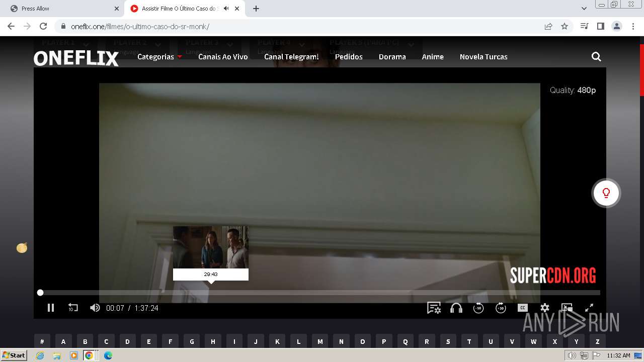Expand the Categorias dropdown menu
Viewport: 644px width, 362px height.
(159, 57)
